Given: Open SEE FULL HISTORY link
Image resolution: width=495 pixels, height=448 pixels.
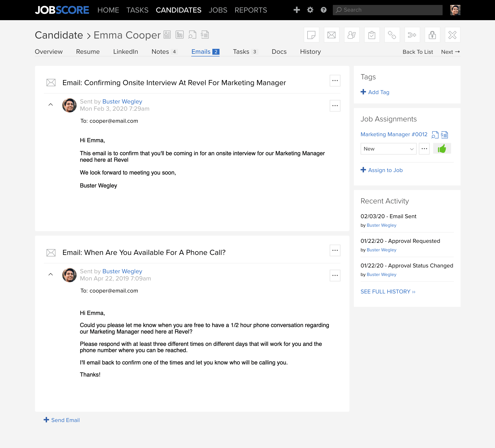Looking at the screenshot, I should 388,292.
